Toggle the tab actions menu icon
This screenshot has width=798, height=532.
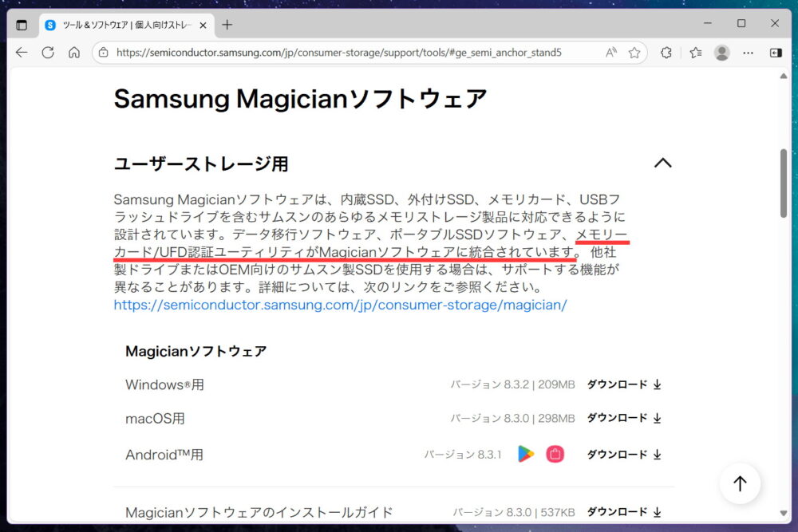tap(22, 25)
